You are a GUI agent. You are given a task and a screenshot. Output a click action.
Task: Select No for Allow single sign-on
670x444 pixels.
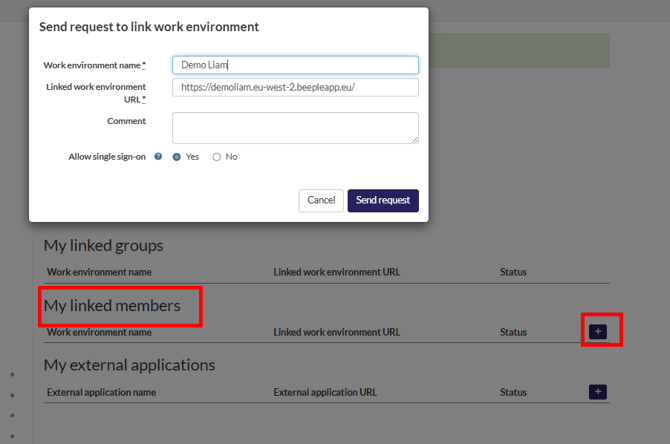(217, 157)
